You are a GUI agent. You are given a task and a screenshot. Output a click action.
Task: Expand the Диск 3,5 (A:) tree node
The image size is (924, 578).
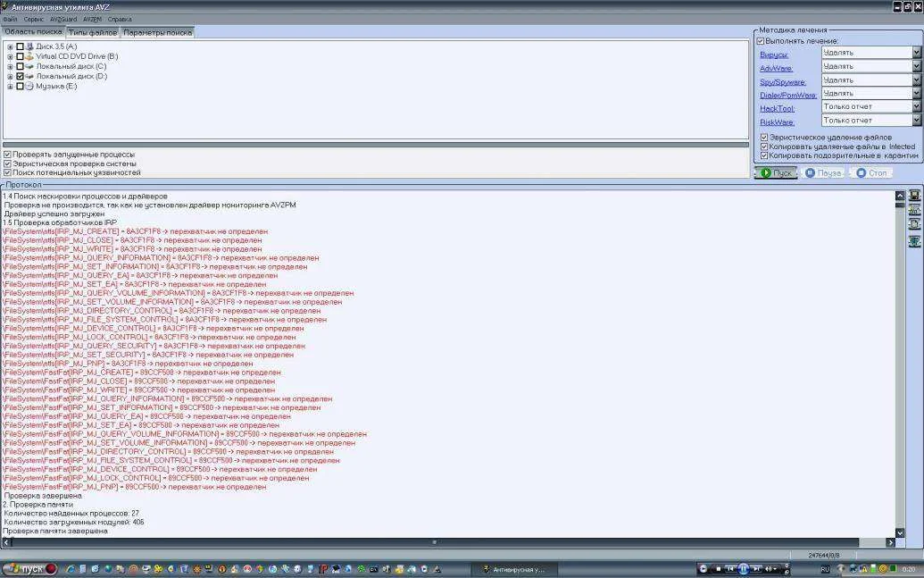coord(10,46)
